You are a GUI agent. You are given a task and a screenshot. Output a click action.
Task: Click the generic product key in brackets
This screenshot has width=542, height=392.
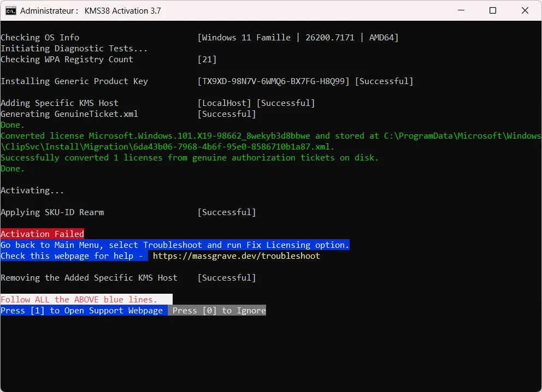point(274,81)
